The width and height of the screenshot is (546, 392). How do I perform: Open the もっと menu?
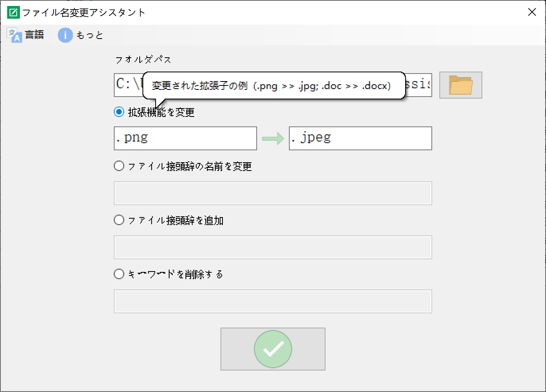(x=90, y=35)
